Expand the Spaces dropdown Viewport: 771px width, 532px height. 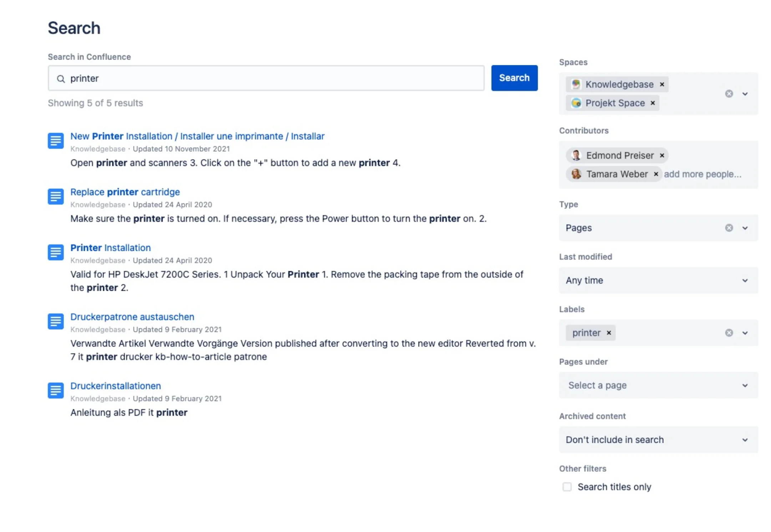click(x=745, y=94)
